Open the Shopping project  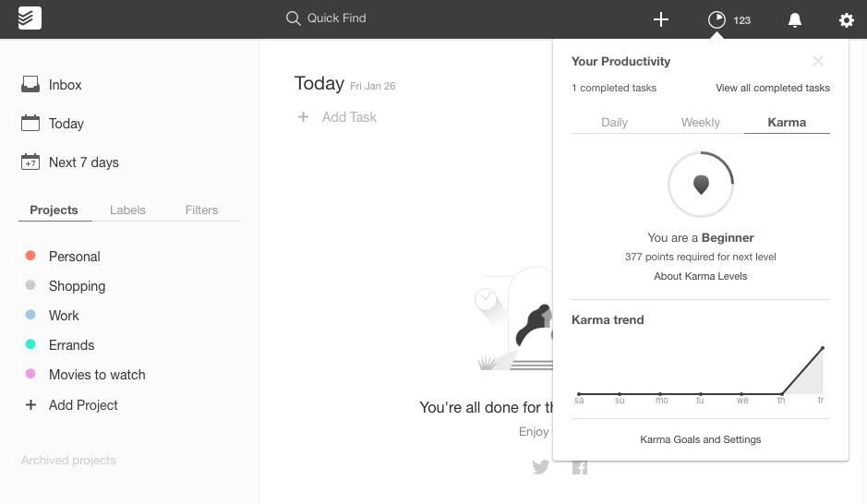point(77,286)
